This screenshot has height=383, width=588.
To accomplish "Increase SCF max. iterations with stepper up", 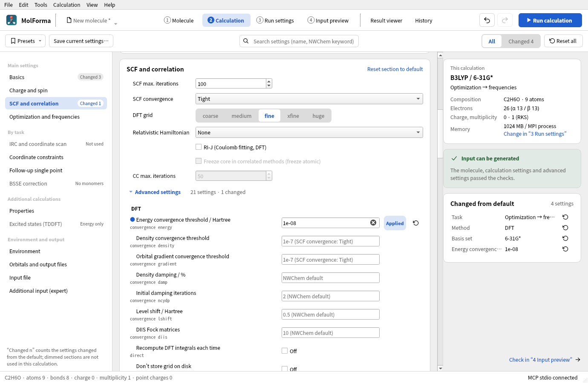I will [x=269, y=81].
